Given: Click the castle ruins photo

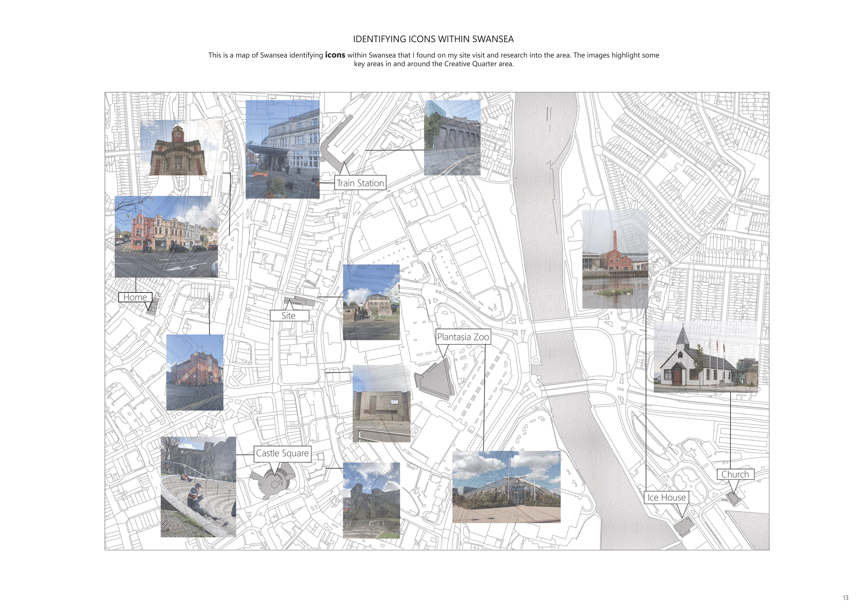Looking at the screenshot, I should click(x=371, y=500).
